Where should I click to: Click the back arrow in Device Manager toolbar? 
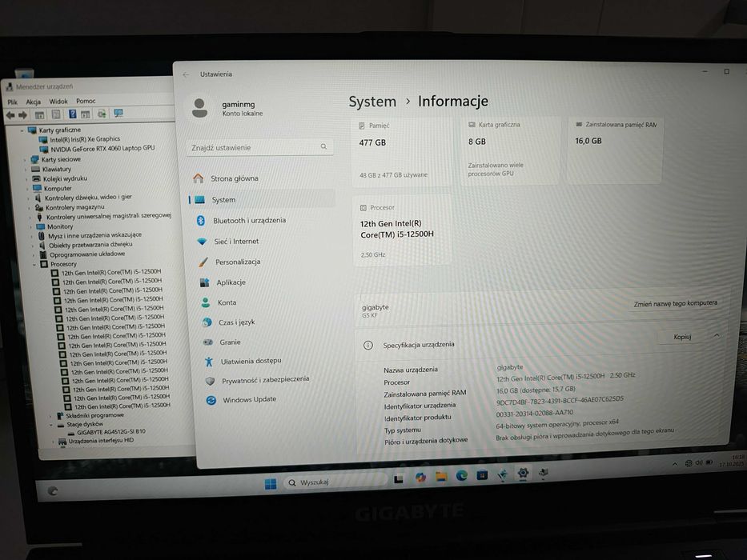[10, 114]
